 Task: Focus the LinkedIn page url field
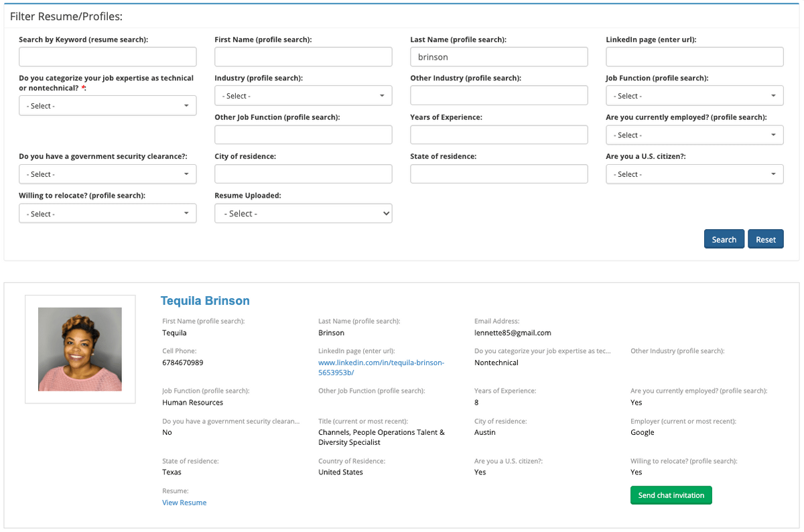tap(694, 57)
